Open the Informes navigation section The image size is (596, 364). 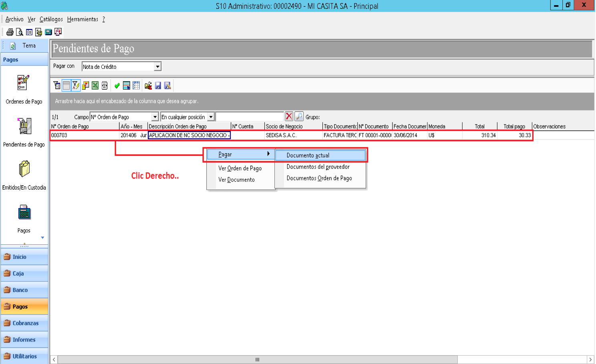coord(24,340)
